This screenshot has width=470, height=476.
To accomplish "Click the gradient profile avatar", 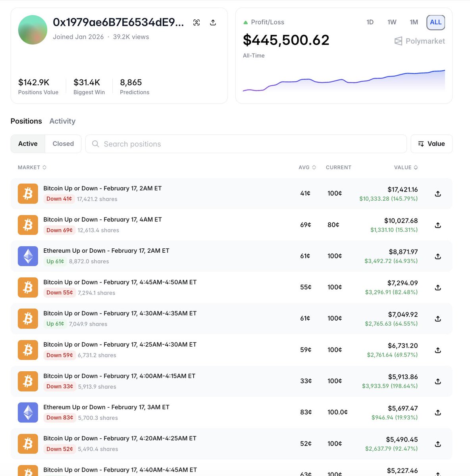I will (33, 30).
